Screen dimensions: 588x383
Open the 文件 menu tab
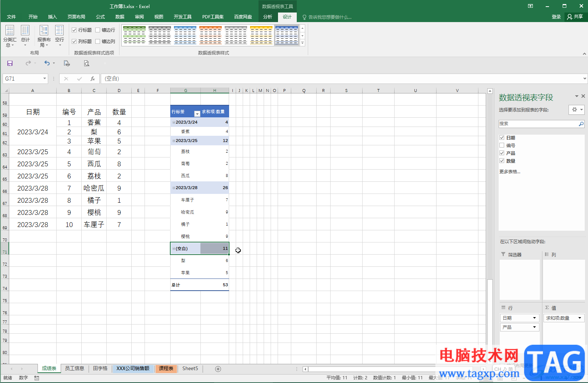pos(11,17)
